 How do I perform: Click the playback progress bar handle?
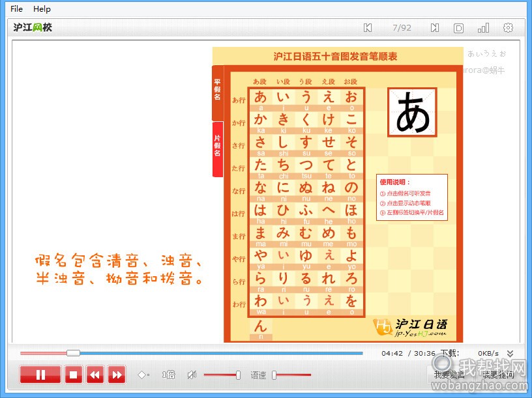click(x=73, y=353)
